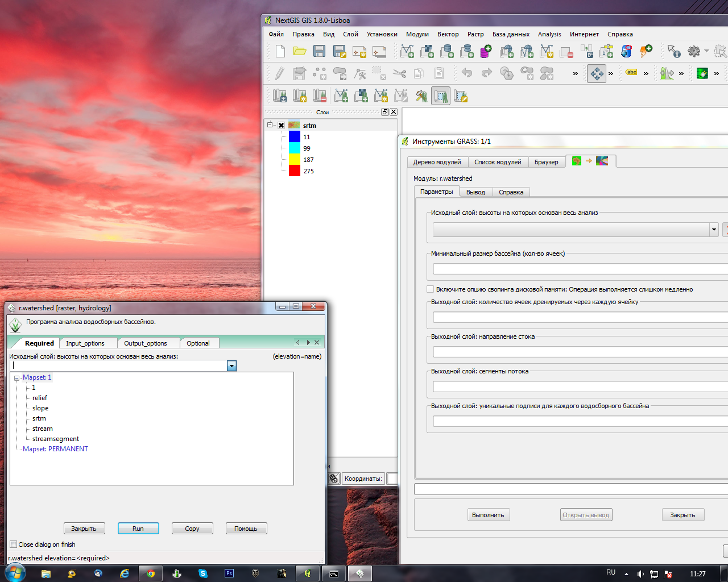
Task: Open project with the yellow folder icon
Action: point(300,52)
